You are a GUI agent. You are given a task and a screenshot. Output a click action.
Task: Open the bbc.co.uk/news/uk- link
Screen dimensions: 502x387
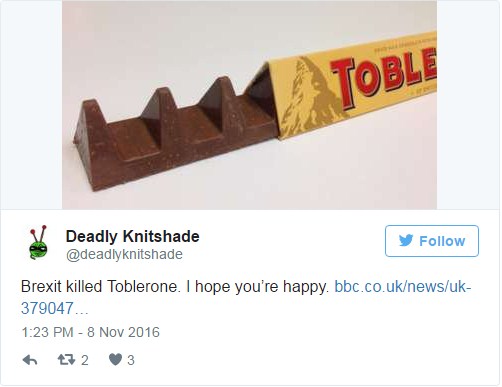coord(403,287)
